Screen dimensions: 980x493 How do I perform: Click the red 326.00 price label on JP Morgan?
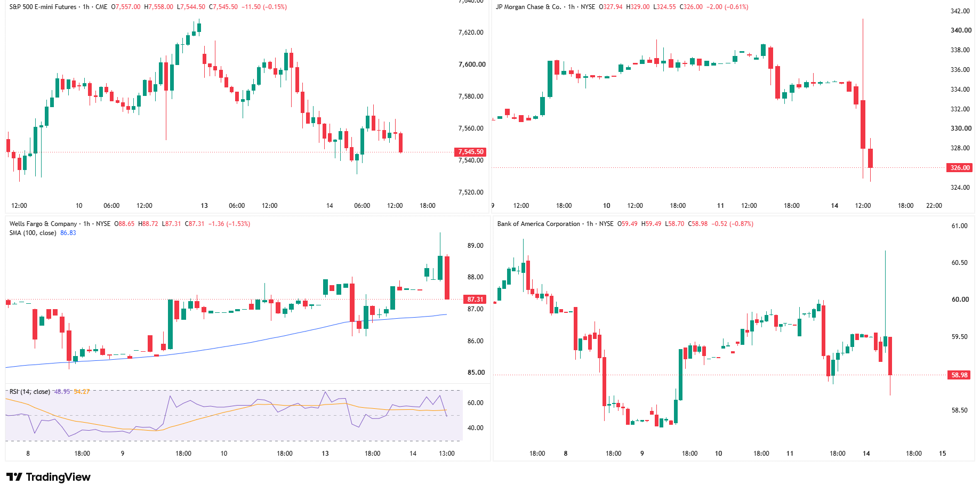960,168
